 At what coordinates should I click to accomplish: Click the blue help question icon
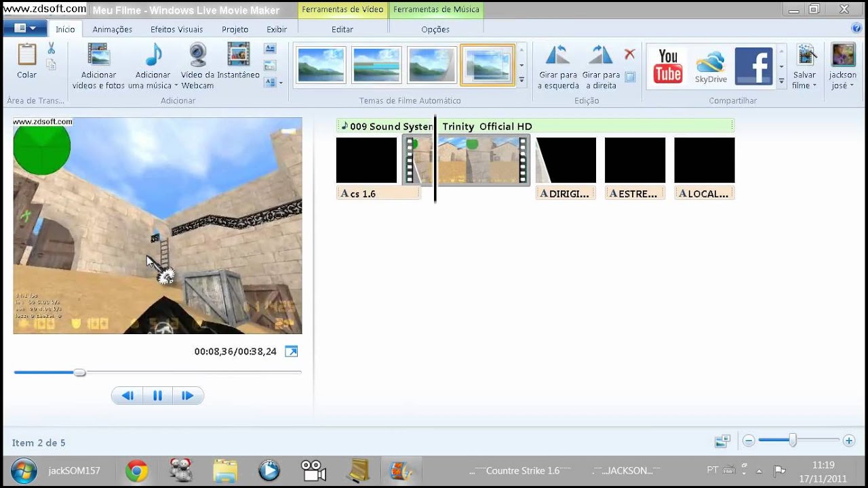856,28
